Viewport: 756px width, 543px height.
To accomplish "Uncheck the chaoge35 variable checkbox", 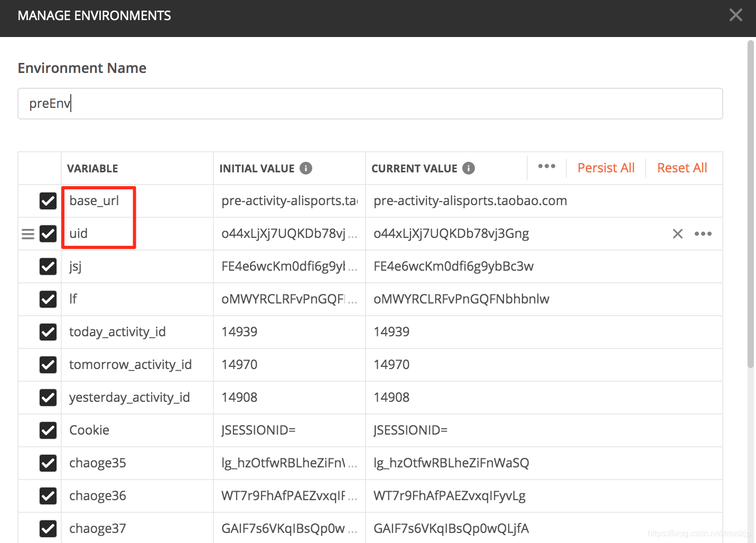I will [48, 463].
